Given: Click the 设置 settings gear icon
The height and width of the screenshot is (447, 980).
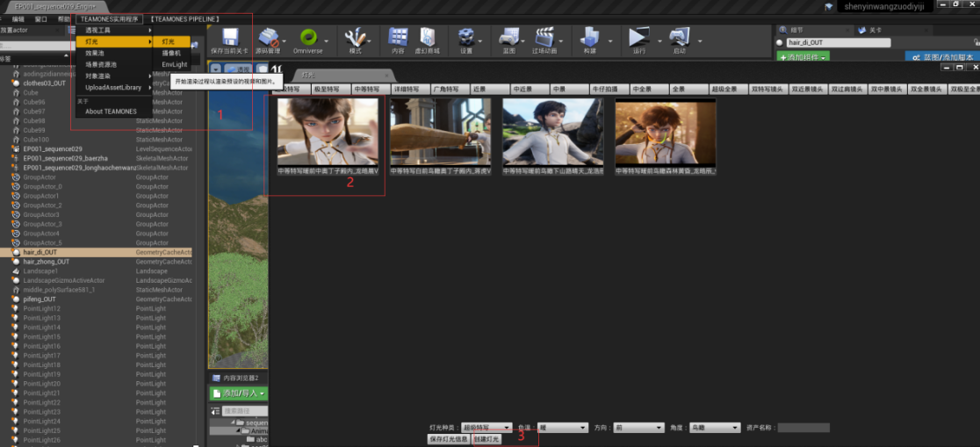Looking at the screenshot, I should click(x=466, y=38).
